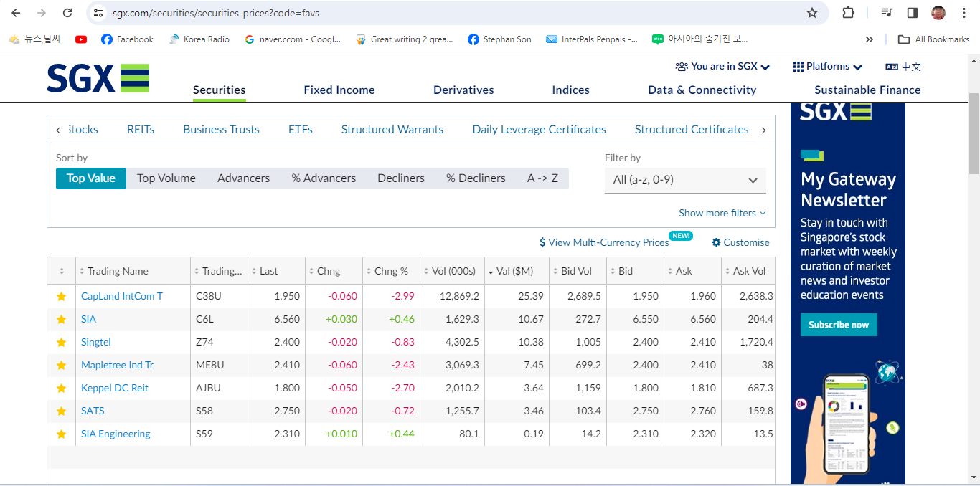Screen dimensions: 980x486
Task: Switch to Daily Leverage Certificates tab
Action: pos(540,130)
